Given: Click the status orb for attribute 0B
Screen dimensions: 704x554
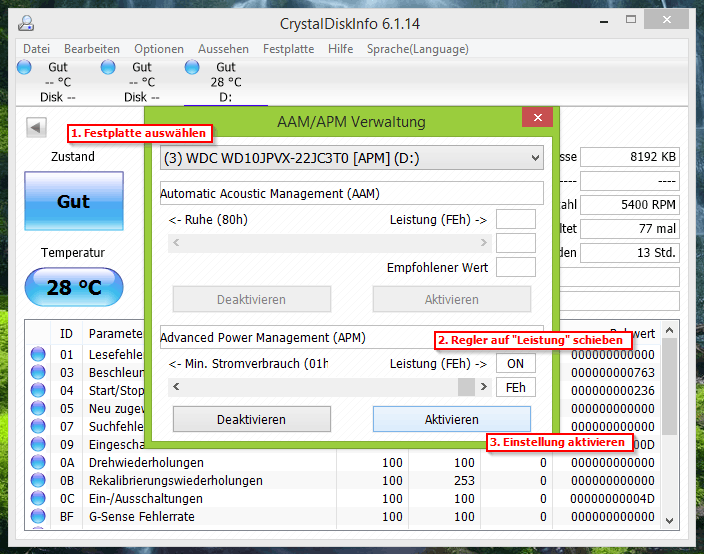Looking at the screenshot, I should tap(38, 480).
